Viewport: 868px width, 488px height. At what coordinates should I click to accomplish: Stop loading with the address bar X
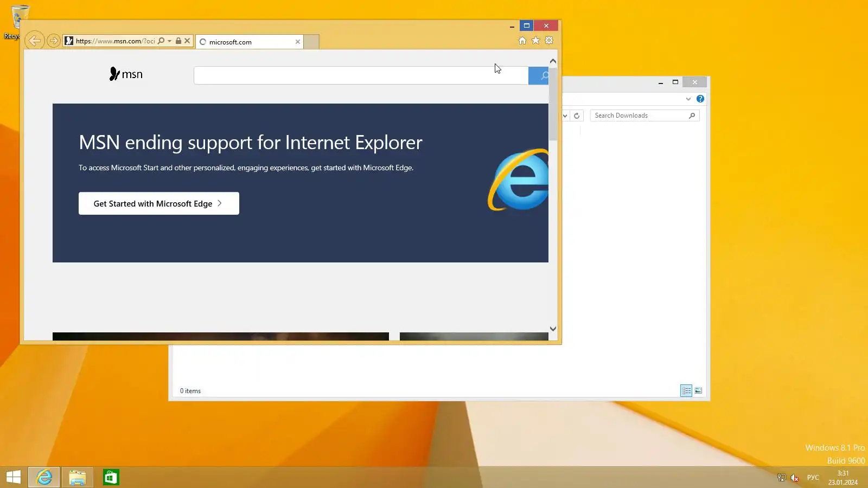(187, 41)
